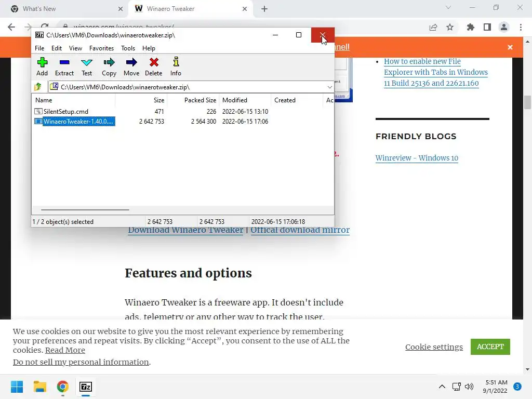Click the 7z logo in window title bar
532x399 pixels.
[x=39, y=35]
